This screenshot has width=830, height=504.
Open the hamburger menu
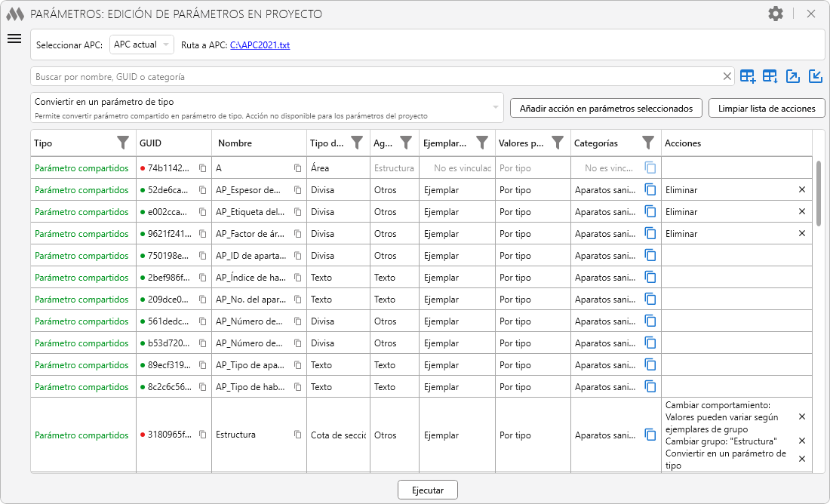click(x=14, y=39)
